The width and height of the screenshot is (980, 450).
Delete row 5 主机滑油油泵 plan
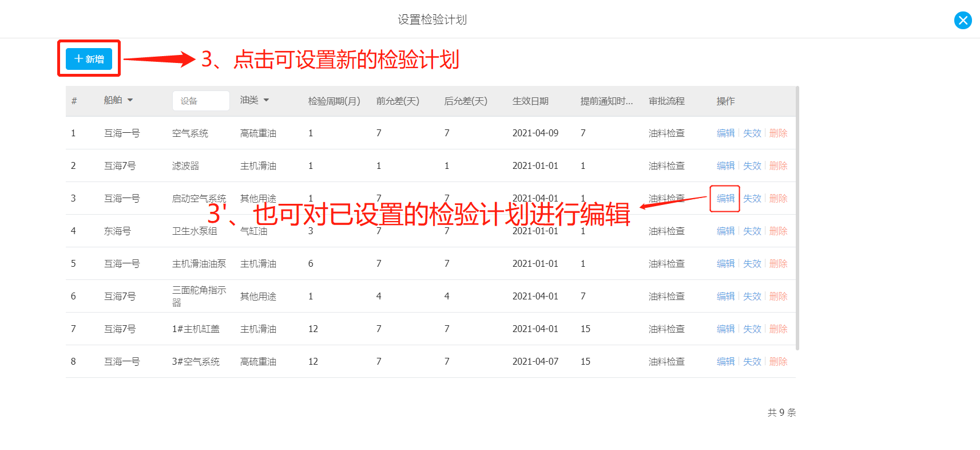tap(778, 263)
